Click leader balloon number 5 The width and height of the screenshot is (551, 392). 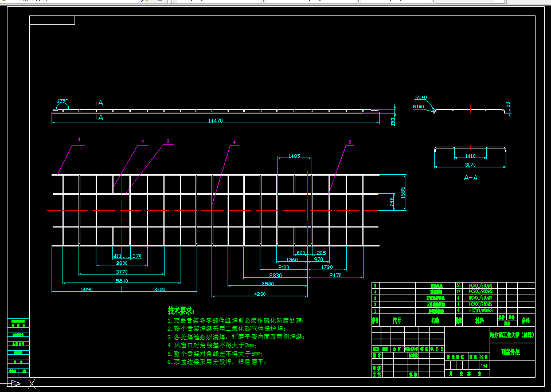coord(350,142)
